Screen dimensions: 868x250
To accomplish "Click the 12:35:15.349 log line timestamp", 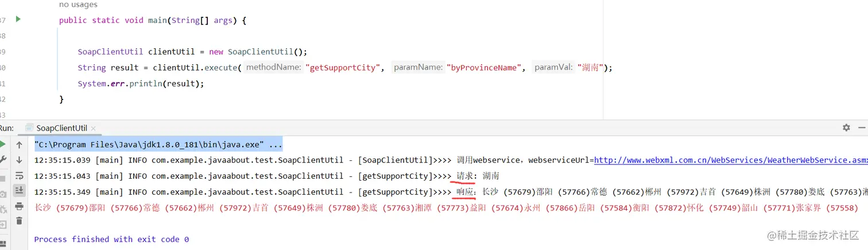I will (x=63, y=192).
